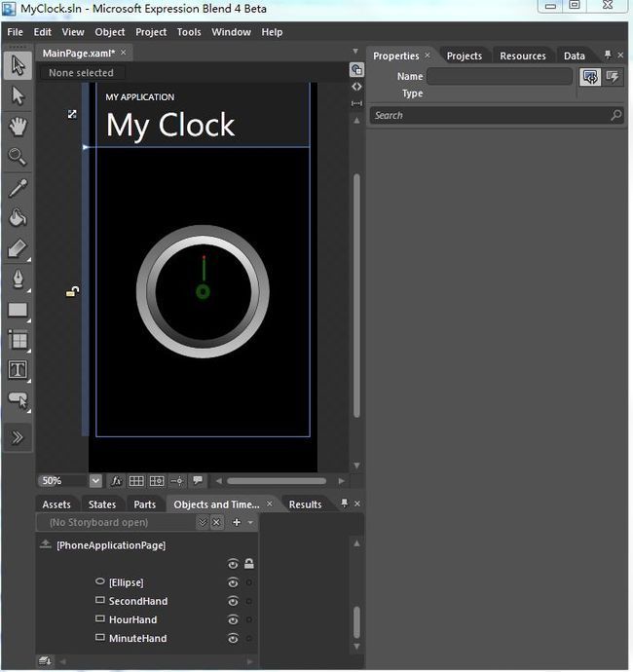Pin the Objects and Timeline panel group
Screen dimensions: 633x672
point(344,504)
